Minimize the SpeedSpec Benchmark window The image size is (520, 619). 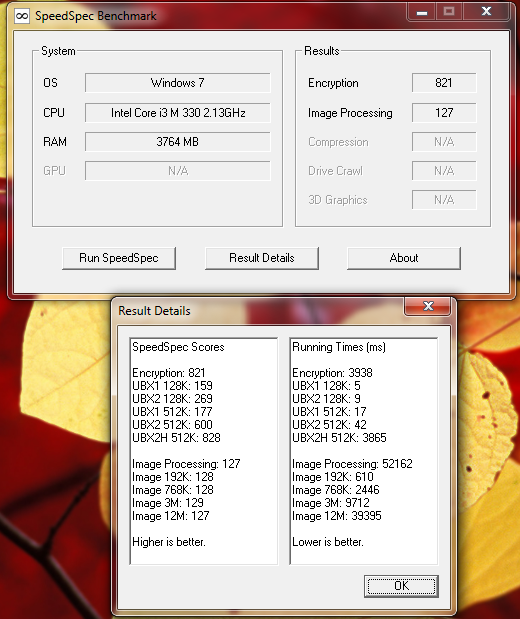[422, 12]
